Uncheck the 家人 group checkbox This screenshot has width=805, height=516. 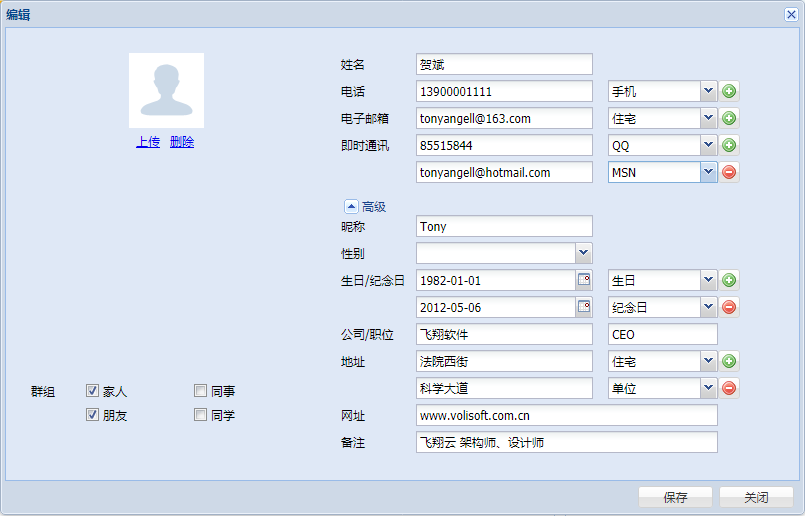click(x=93, y=391)
